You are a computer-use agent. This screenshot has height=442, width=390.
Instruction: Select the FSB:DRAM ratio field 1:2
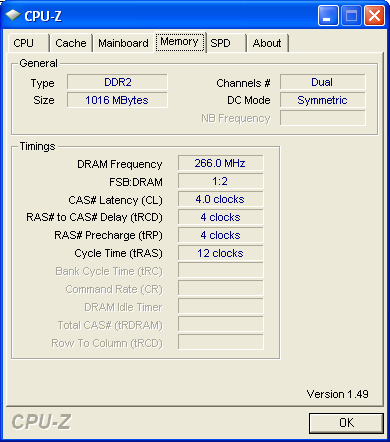click(x=220, y=181)
